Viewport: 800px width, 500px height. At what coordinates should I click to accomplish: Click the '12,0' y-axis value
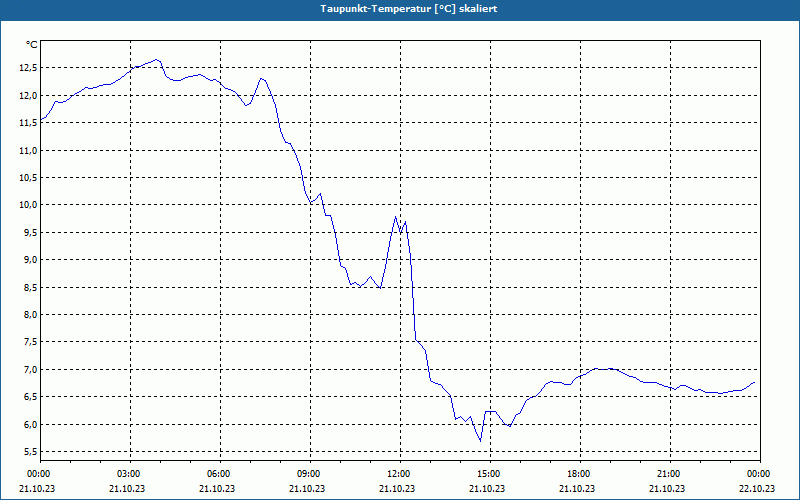(x=29, y=95)
